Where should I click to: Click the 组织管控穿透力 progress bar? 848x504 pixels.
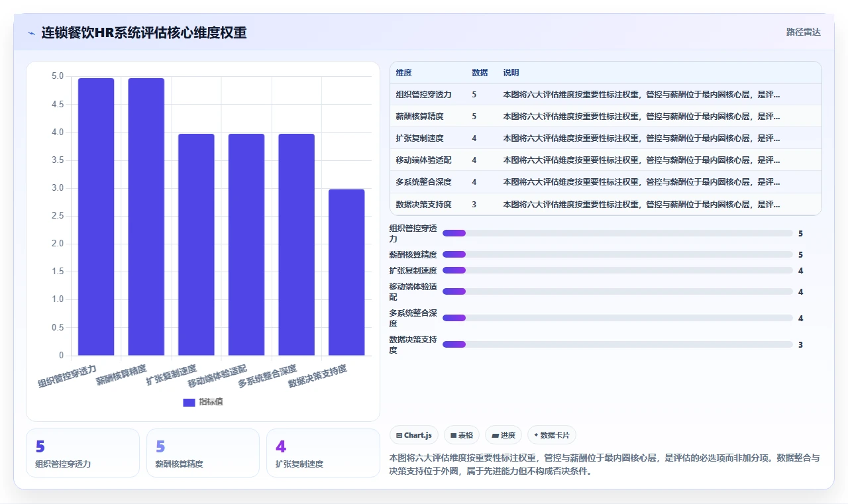(617, 233)
